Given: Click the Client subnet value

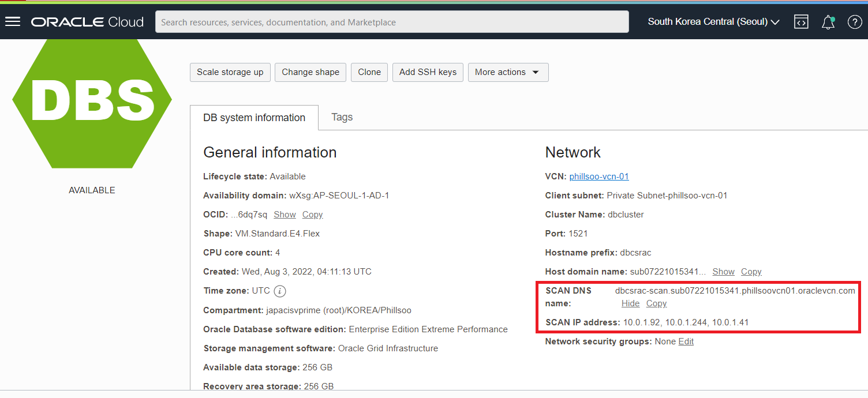Looking at the screenshot, I should pos(667,196).
